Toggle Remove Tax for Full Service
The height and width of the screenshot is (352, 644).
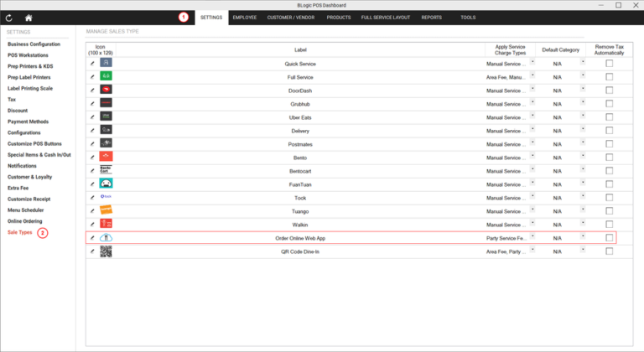[x=609, y=77]
